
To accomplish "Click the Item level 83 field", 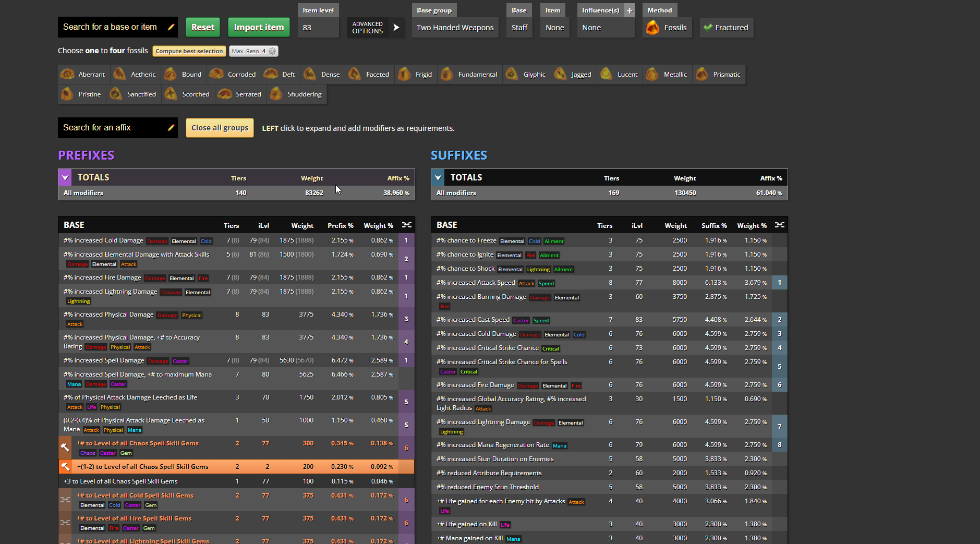I will coord(318,28).
